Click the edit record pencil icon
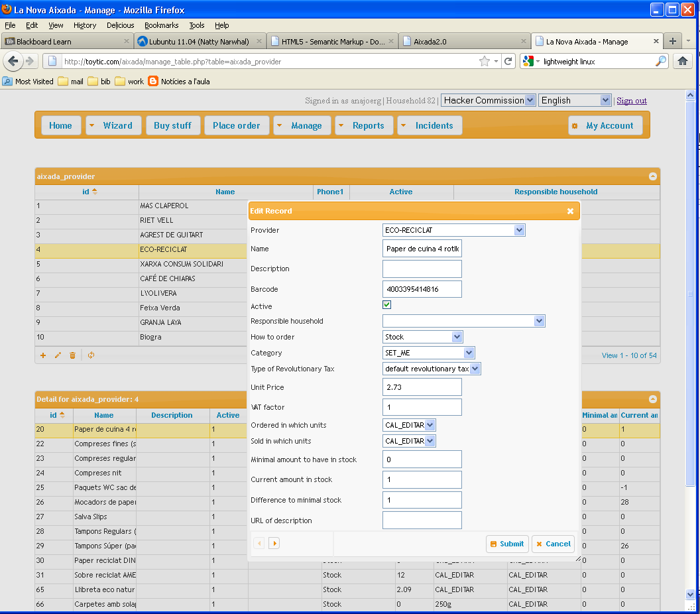700x614 pixels. pos(58,355)
